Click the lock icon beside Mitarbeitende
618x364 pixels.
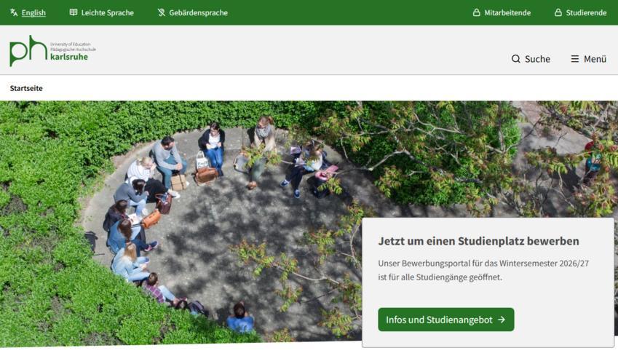[x=477, y=12]
